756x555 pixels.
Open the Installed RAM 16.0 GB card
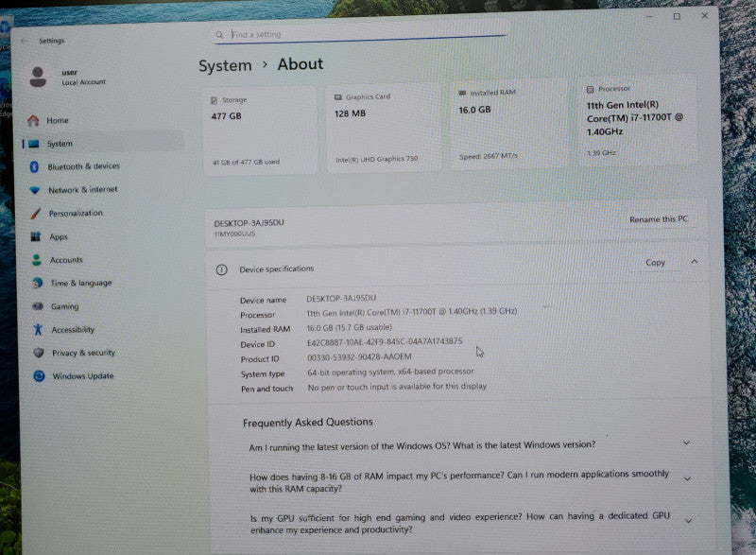508,124
